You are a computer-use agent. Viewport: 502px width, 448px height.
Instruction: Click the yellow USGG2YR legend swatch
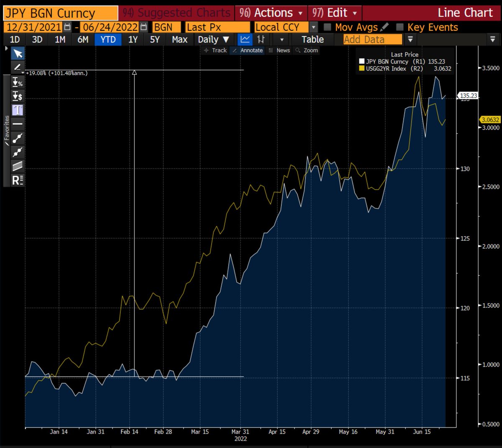coord(362,69)
